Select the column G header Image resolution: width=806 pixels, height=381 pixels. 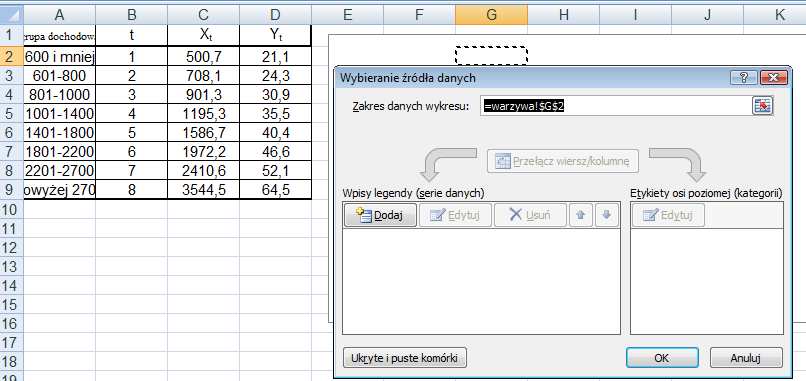coord(491,15)
